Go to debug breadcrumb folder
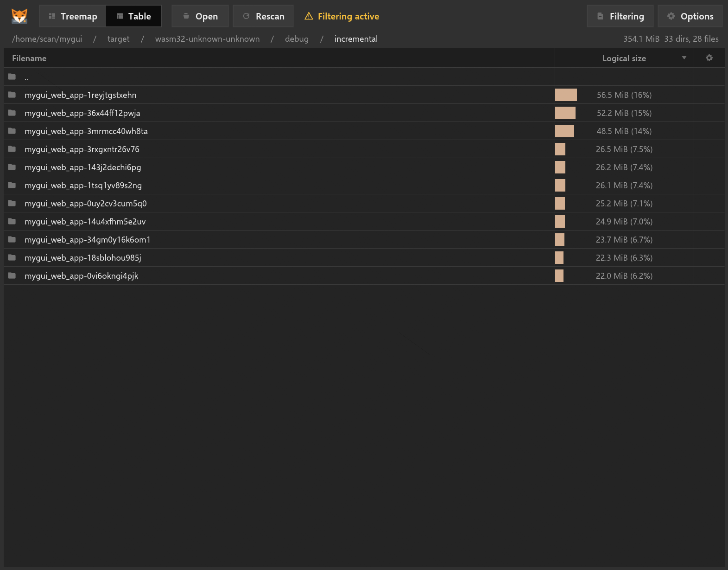 [x=297, y=39]
